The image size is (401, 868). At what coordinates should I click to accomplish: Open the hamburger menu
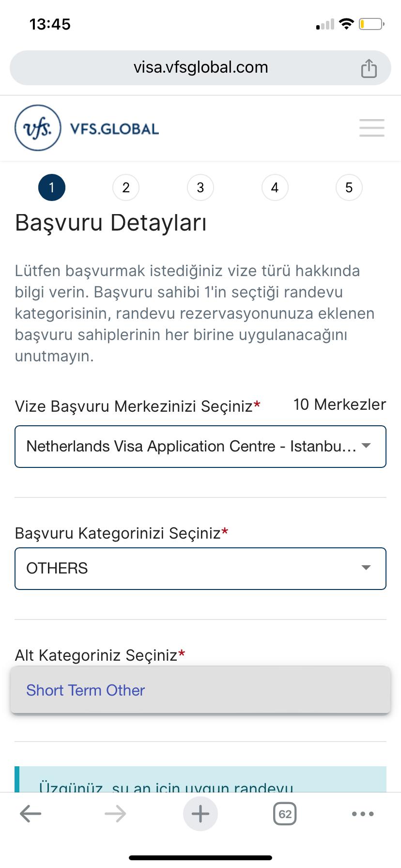point(371,128)
